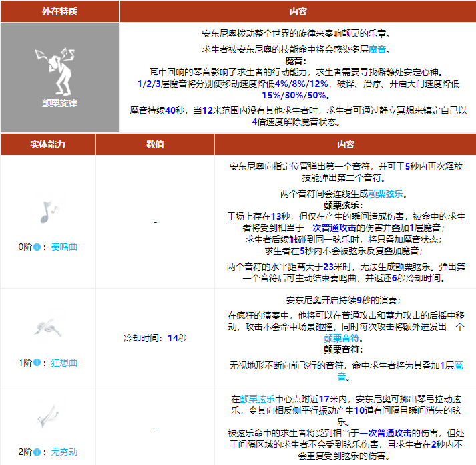
Task: Click the 内容 header in the top table
Action: tap(298, 11)
